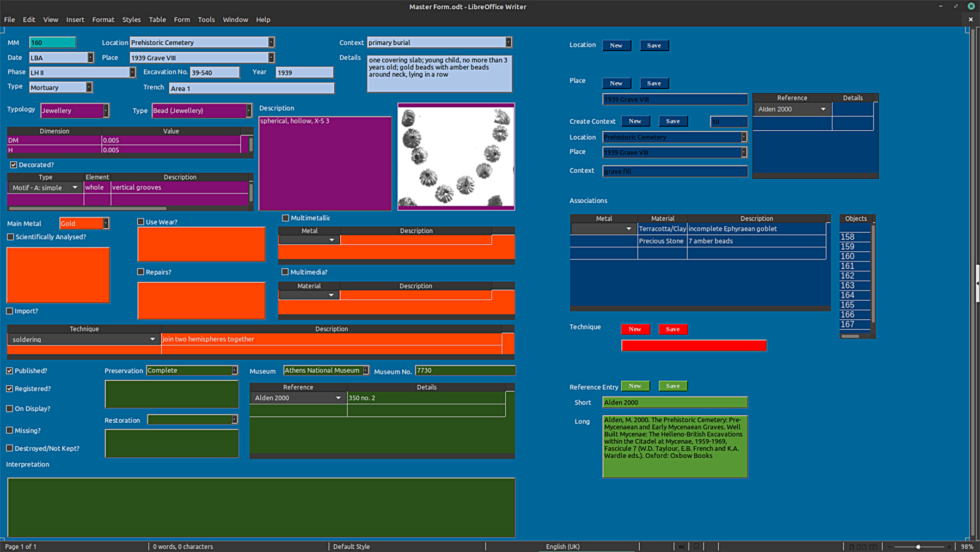980x552 pixels.
Task: Click the zoom in plus icon
Action: (949, 547)
